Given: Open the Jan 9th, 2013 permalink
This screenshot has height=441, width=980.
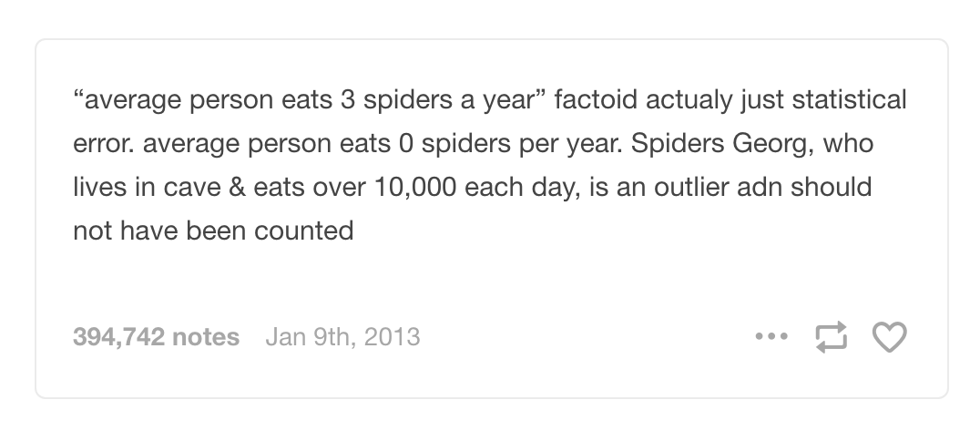Looking at the screenshot, I should [342, 336].
